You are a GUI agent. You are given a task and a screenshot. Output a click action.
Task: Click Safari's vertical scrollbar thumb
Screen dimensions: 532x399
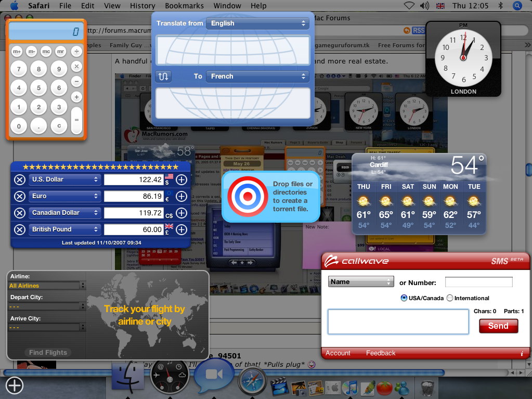[x=528, y=170]
